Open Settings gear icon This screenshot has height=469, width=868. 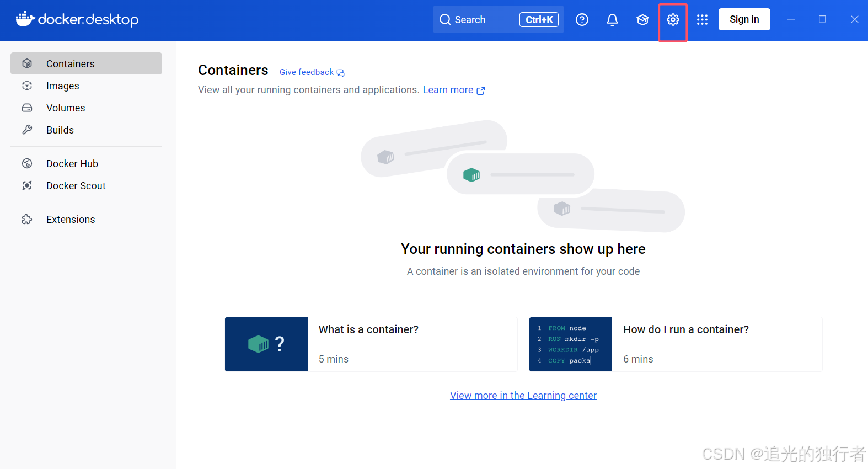tap(673, 20)
